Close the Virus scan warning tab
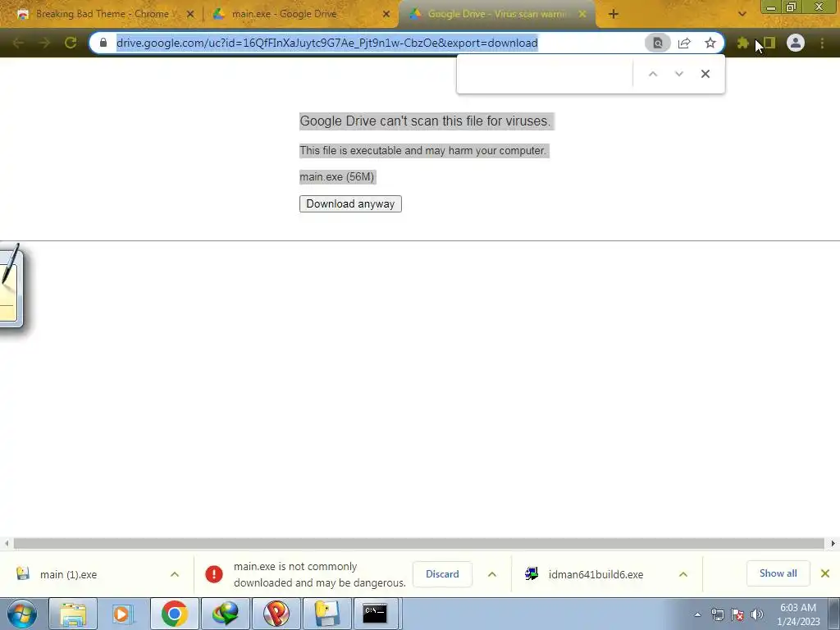 (x=582, y=15)
